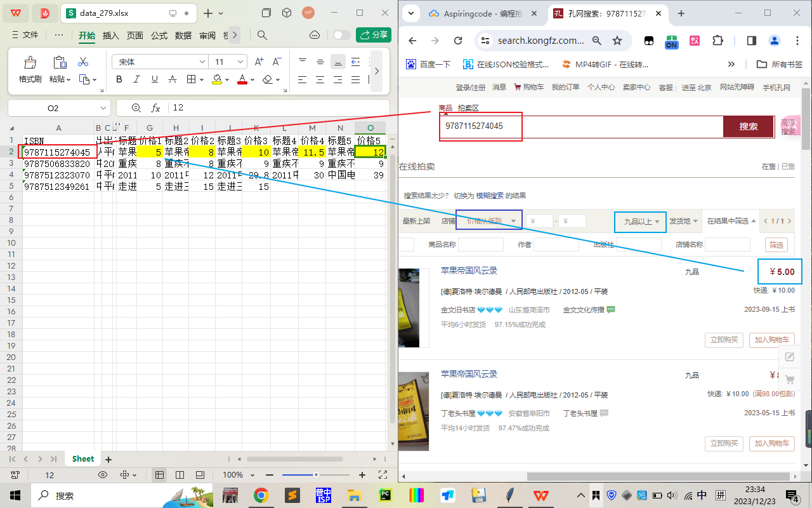
Task: Align cell text to the left
Action: click(x=303, y=79)
